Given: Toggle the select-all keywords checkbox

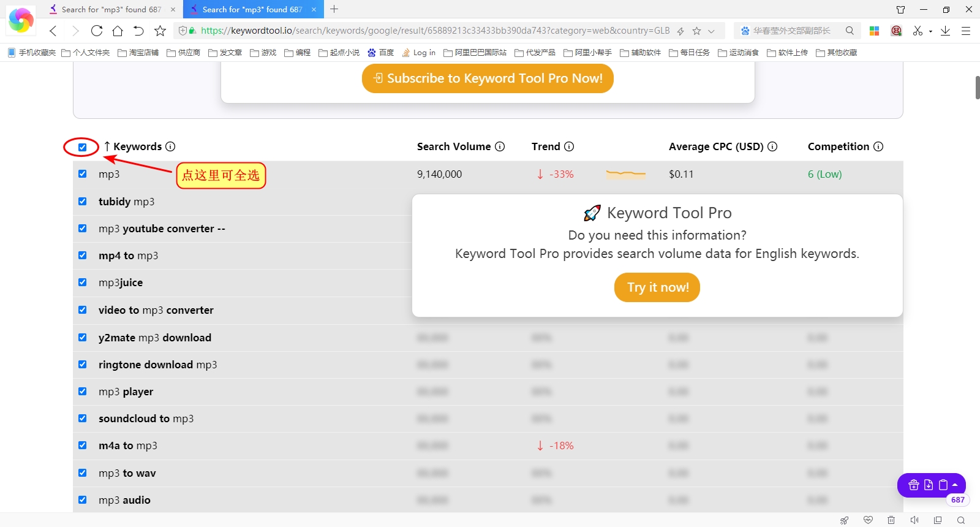Looking at the screenshot, I should (x=83, y=147).
